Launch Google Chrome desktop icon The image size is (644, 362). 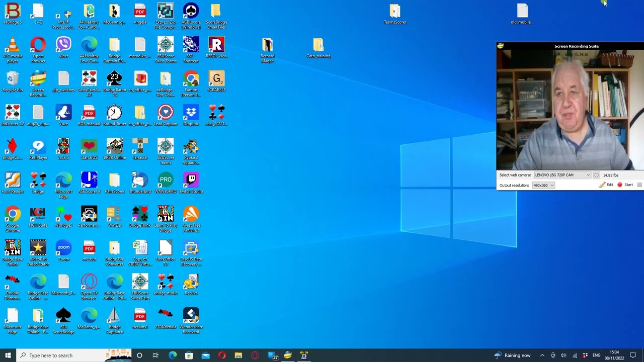[13, 219]
